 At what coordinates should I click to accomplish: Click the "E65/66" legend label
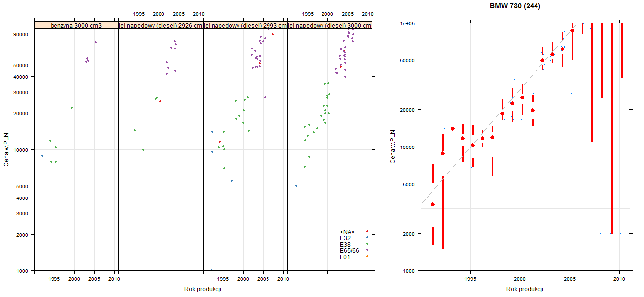tap(349, 251)
